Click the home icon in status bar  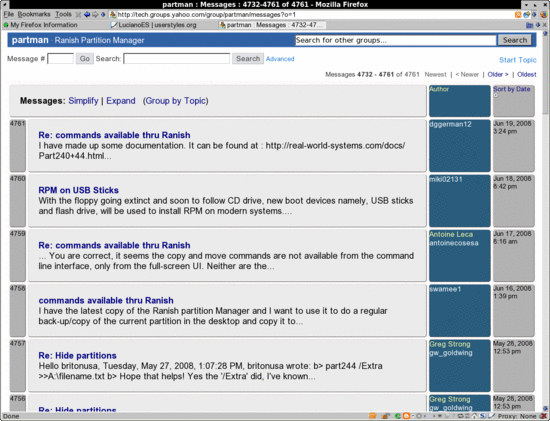coord(475,416)
